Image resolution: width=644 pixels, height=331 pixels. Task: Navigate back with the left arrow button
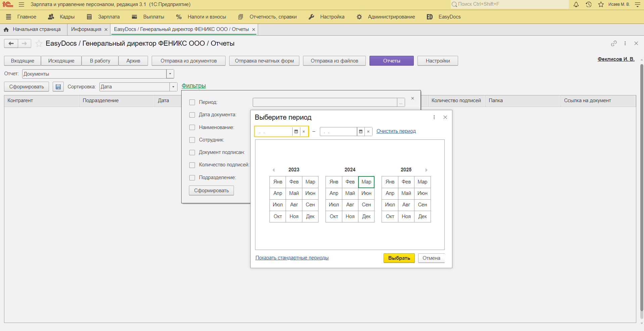point(11,43)
